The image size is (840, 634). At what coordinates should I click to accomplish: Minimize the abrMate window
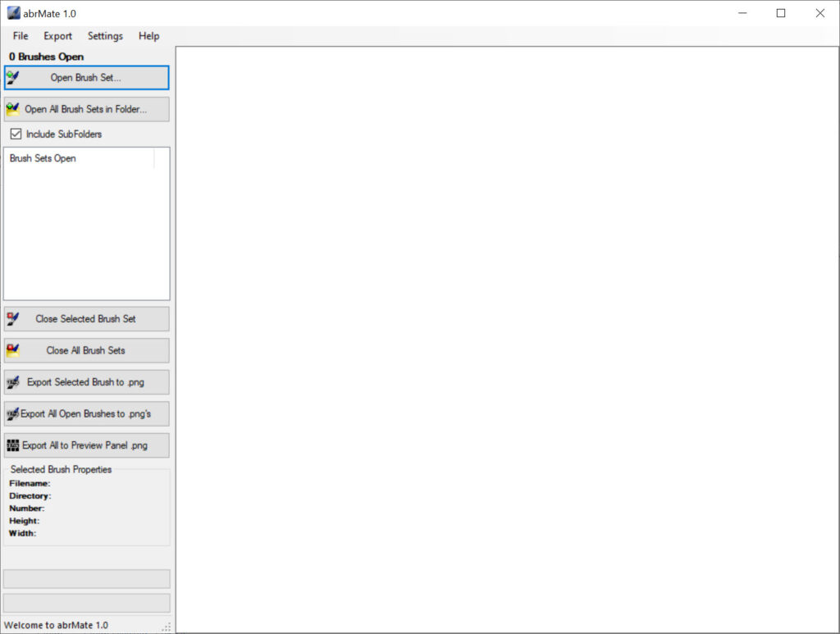pos(742,13)
